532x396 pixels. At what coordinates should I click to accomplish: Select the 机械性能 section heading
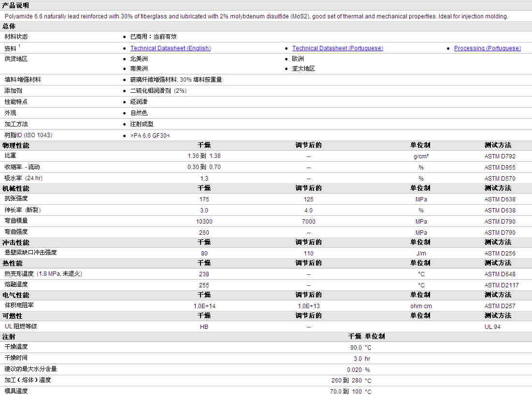tap(15, 188)
